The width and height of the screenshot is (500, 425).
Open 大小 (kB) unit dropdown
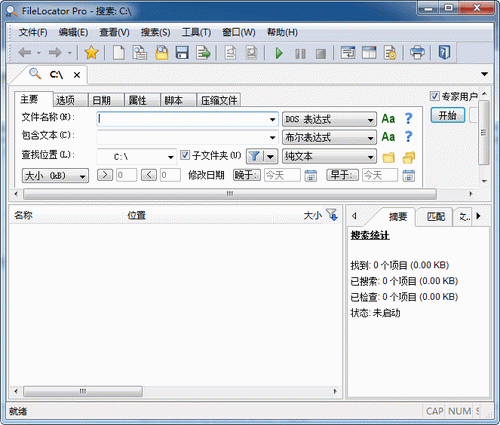point(55,176)
